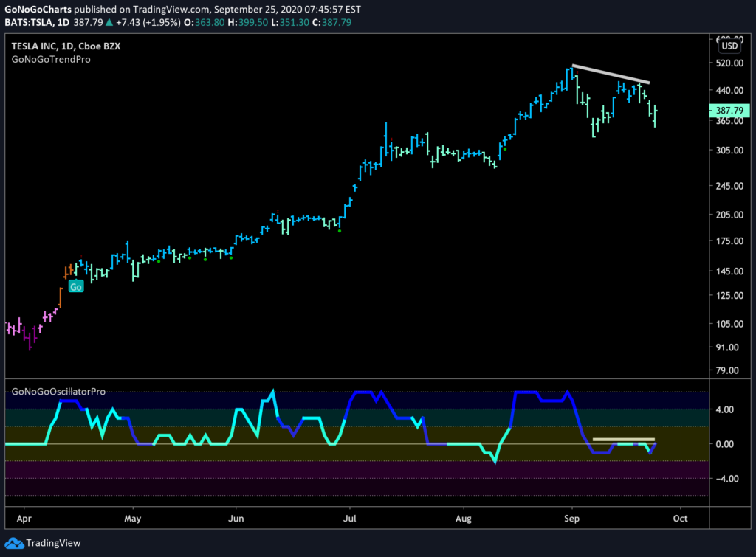Click the TradingView text link
Viewport: 756px width, 557px height.
pos(53,543)
